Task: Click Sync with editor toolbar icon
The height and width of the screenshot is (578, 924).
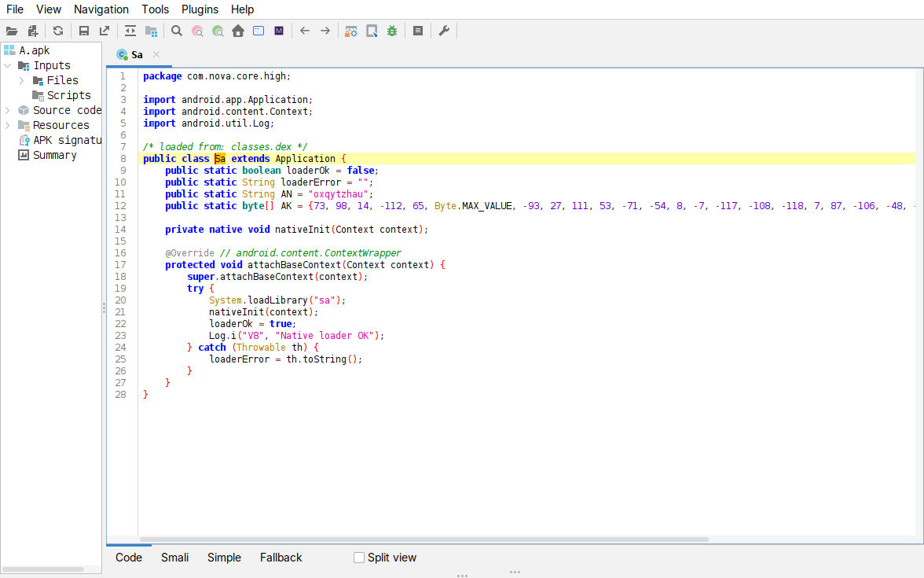Action: (130, 31)
